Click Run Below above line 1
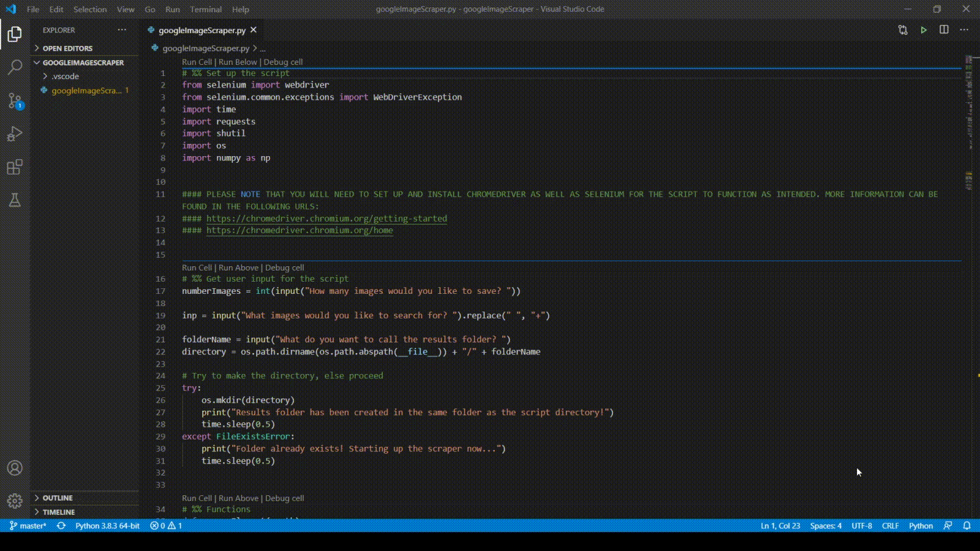This screenshot has width=980, height=551. tap(238, 62)
